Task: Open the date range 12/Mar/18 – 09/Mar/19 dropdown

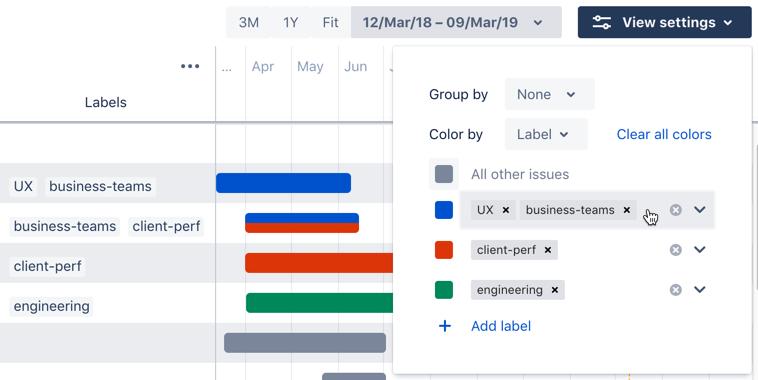Action: (456, 22)
